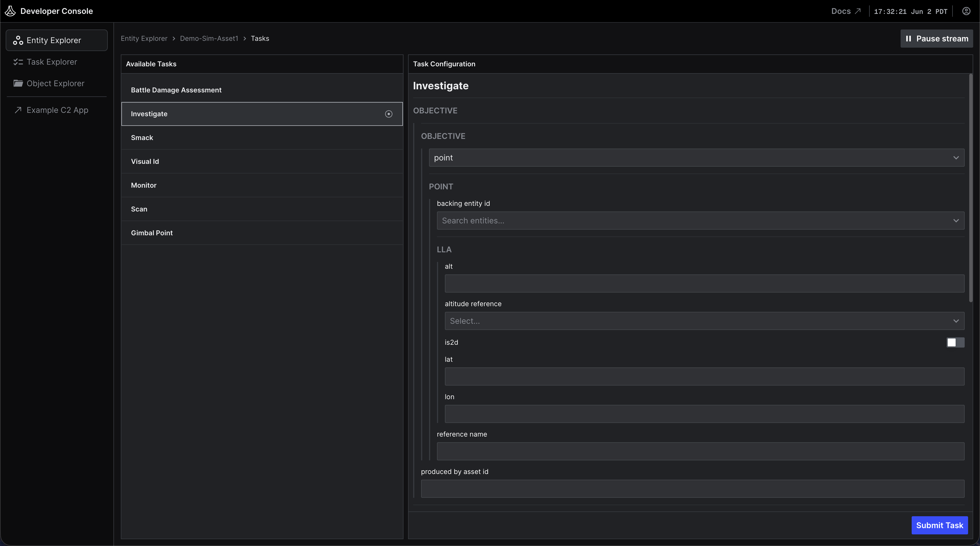
Task: Toggle the is2d switch
Action: pos(955,342)
